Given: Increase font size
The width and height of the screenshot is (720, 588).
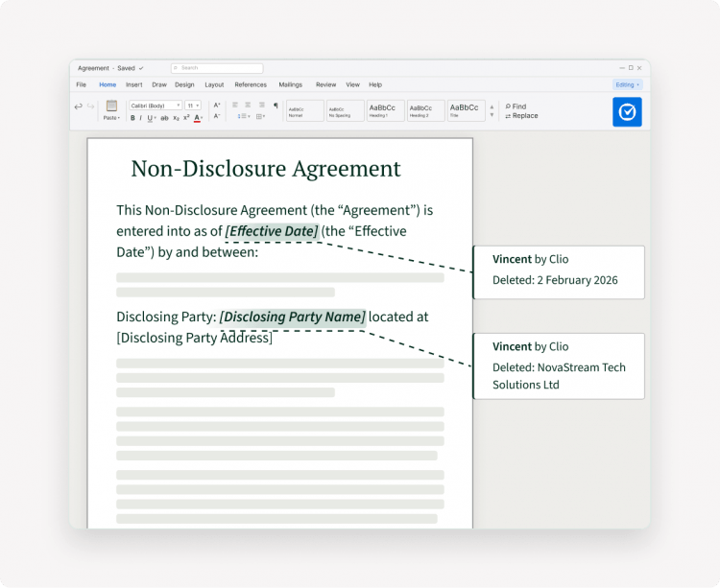Looking at the screenshot, I should pos(217,106).
